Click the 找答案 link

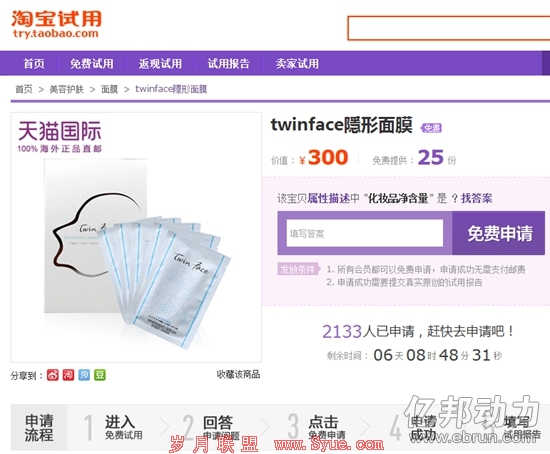[477, 198]
